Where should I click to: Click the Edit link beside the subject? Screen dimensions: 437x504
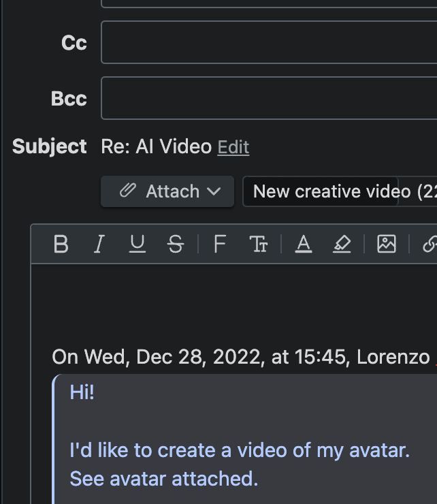(233, 147)
